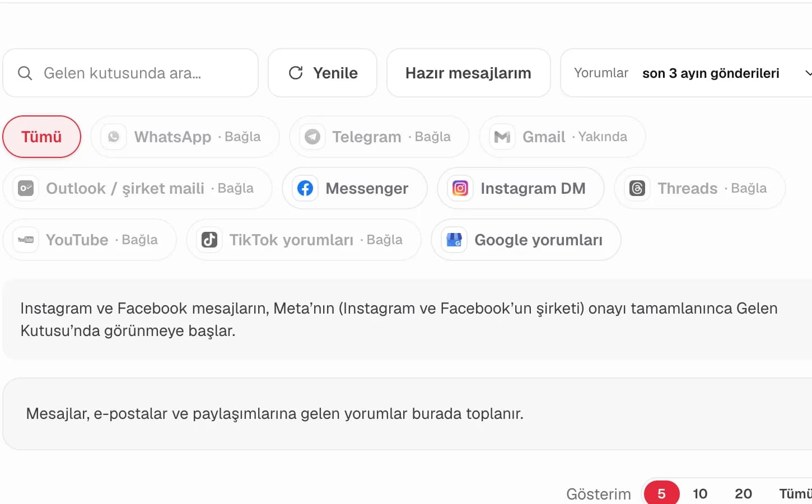Open the Yorumlar period dropdown
812x504 pixels.
(687, 73)
